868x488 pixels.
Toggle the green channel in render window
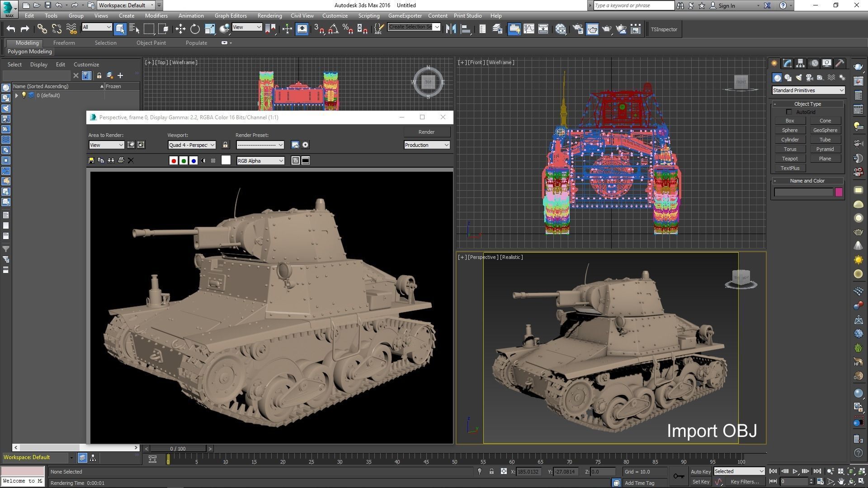184,160
